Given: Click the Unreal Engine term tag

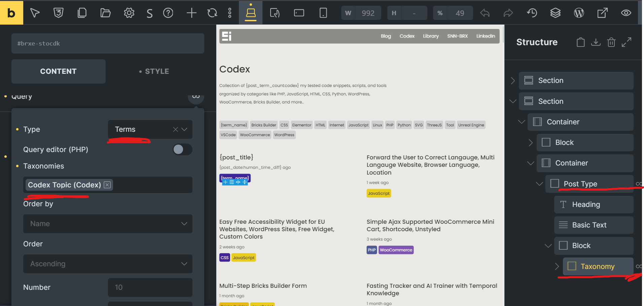Looking at the screenshot, I should click(x=471, y=125).
